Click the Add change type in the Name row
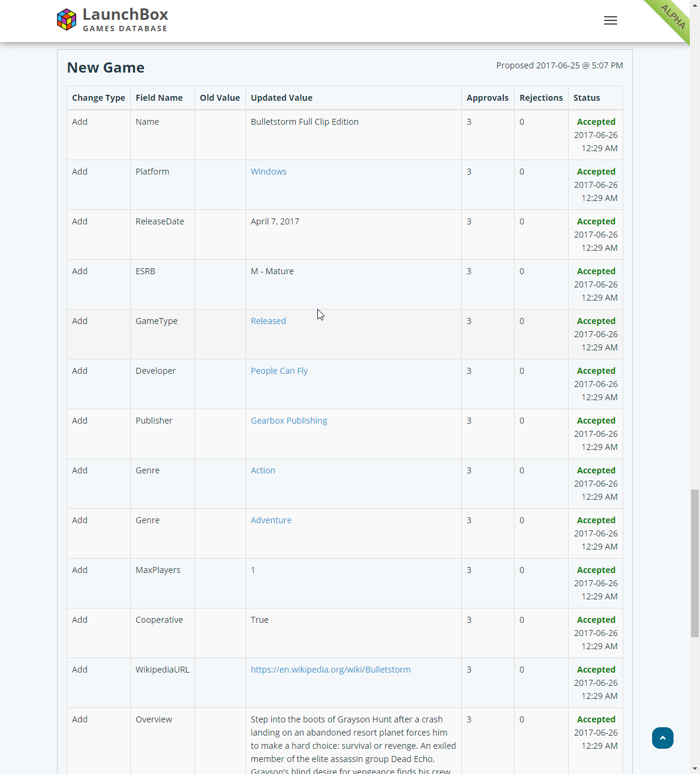Screen dimensions: 700x774 tap(80, 122)
